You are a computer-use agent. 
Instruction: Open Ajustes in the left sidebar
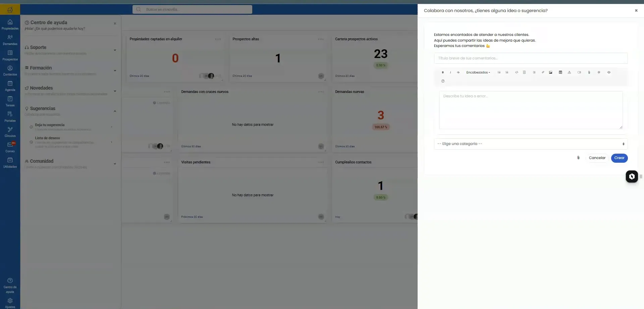coord(10,303)
